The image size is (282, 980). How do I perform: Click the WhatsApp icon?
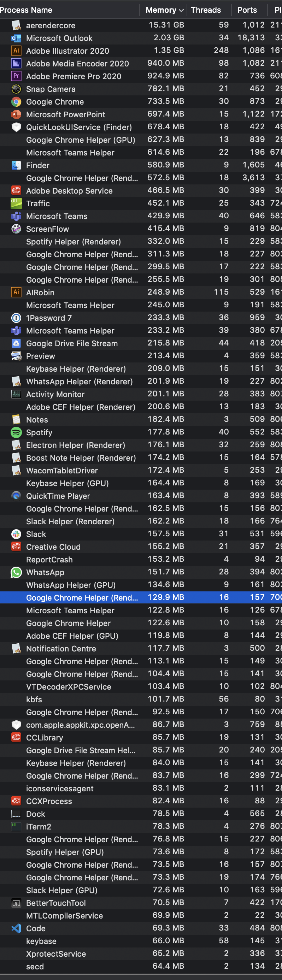coord(16,572)
